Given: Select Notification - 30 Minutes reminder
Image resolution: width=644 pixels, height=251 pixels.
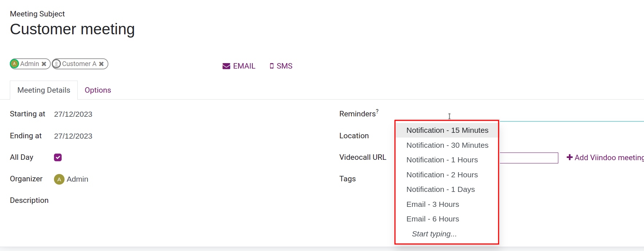Looking at the screenshot, I should (x=447, y=145).
